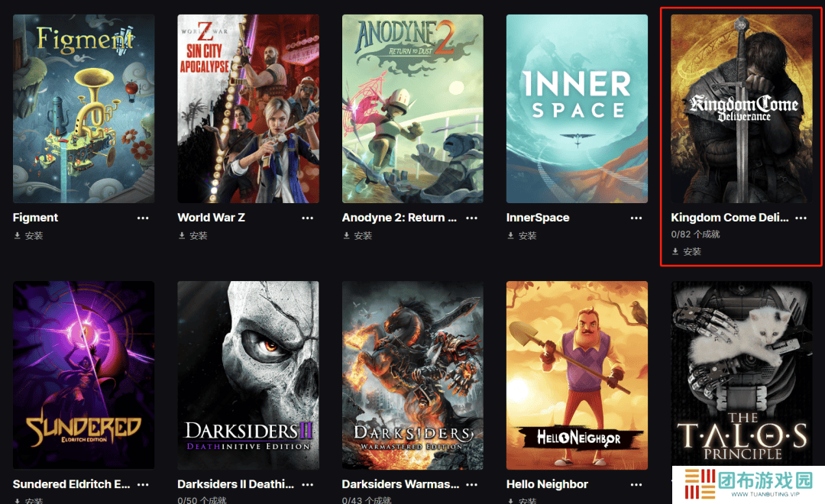Show the three-dot menu for Hello Neighbor
Screen dimensions: 825x504
click(636, 484)
